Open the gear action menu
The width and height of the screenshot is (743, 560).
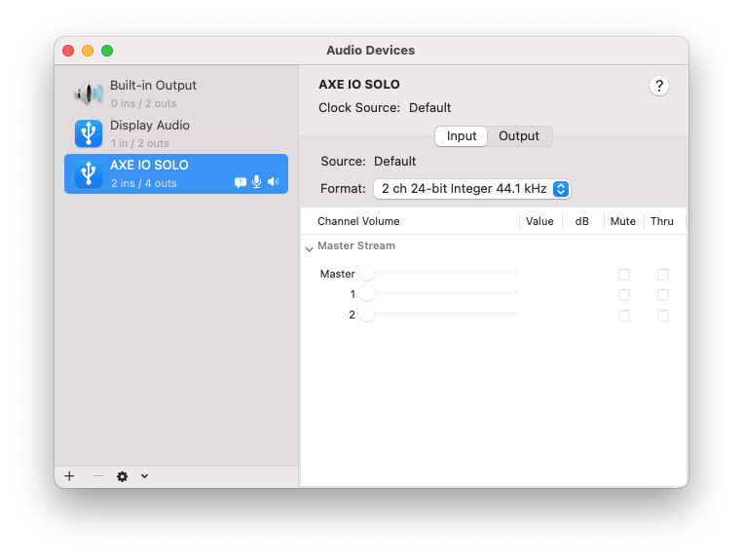point(123,476)
